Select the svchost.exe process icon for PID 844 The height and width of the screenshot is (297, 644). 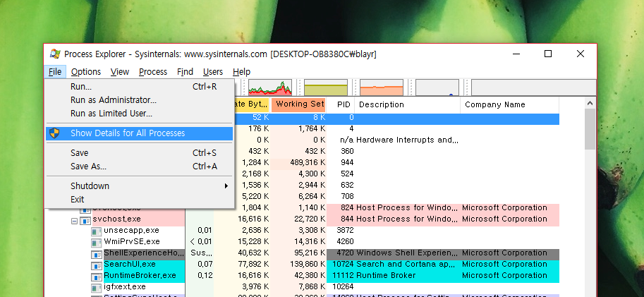click(x=85, y=221)
